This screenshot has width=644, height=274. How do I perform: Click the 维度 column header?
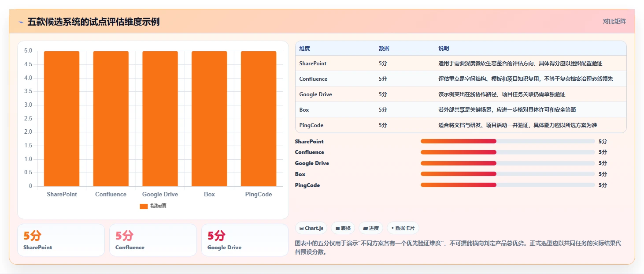tap(304, 49)
